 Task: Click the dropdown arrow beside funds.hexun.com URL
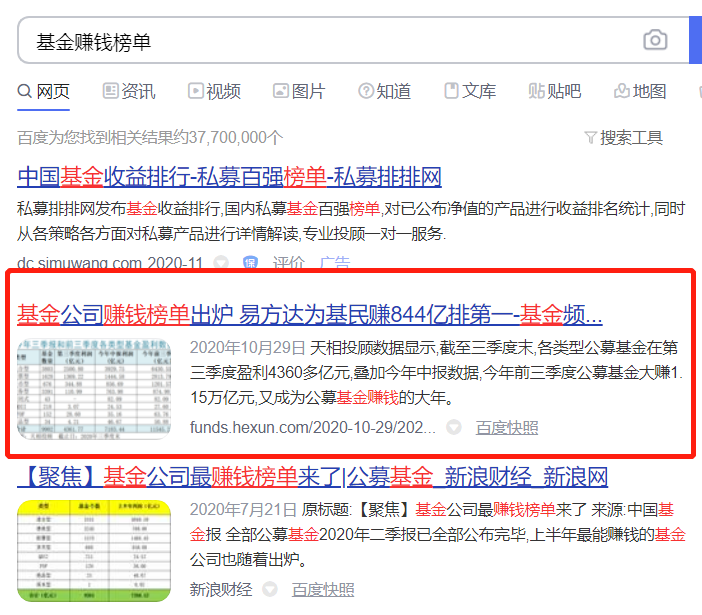pyautogui.click(x=454, y=427)
